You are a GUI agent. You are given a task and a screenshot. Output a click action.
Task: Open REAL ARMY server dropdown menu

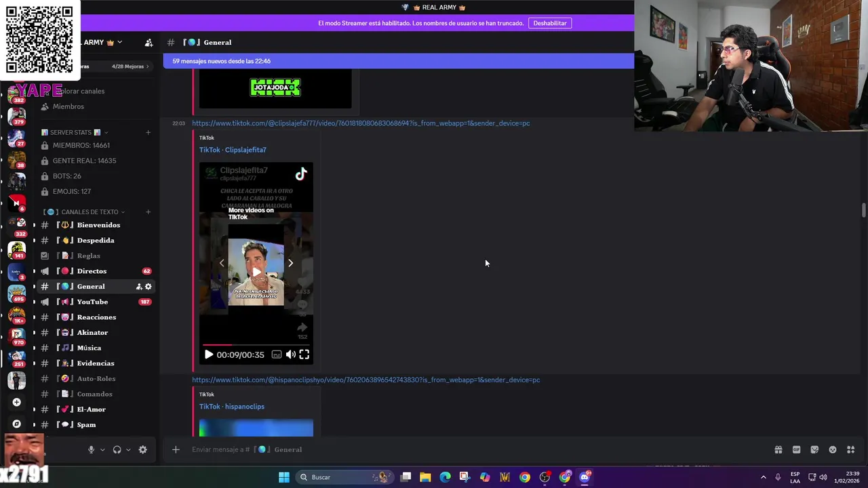click(119, 42)
